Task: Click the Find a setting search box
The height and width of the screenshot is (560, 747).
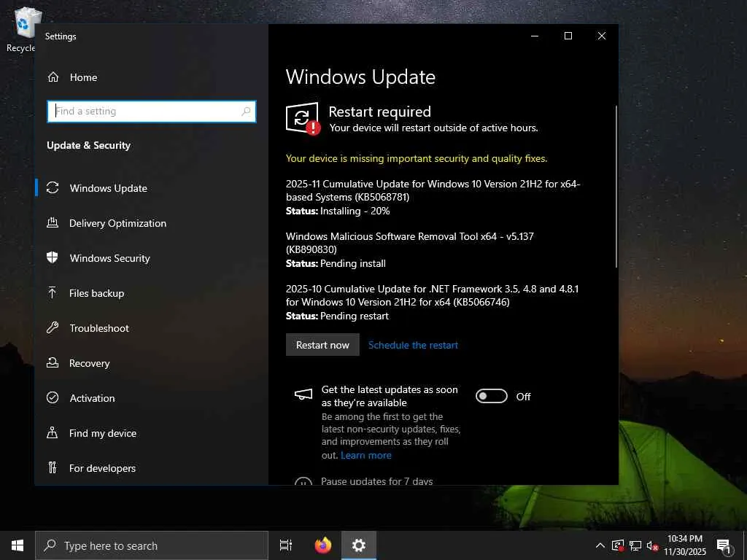Action: 152,112
